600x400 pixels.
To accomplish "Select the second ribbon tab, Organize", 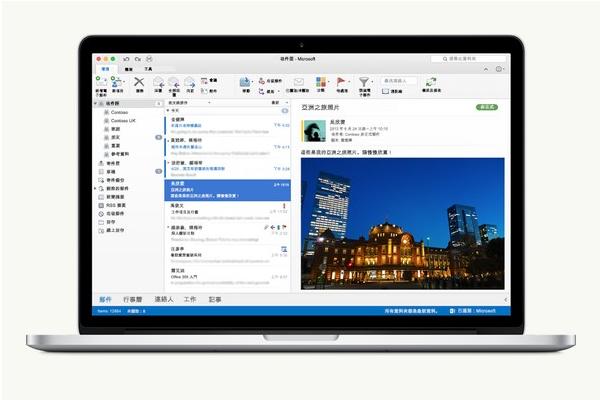I will point(129,69).
